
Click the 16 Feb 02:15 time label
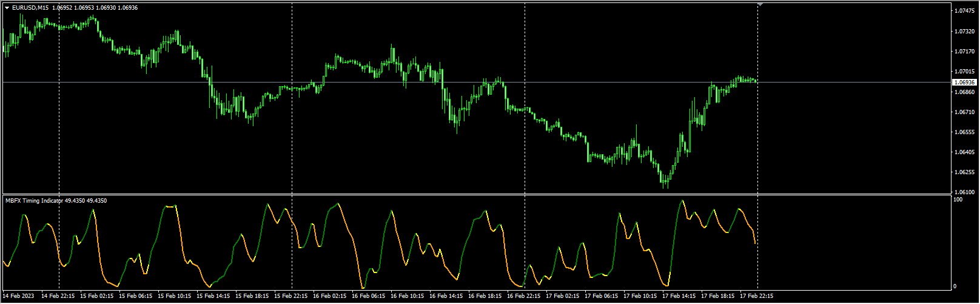pyautogui.click(x=330, y=297)
